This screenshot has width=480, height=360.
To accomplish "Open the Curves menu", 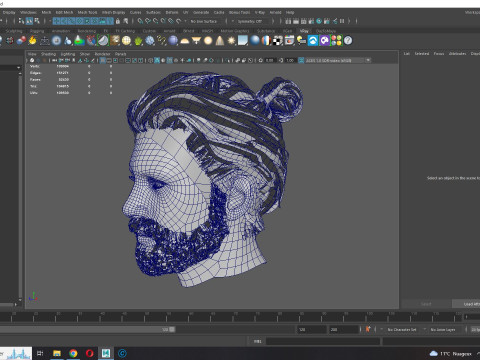I will (135, 12).
